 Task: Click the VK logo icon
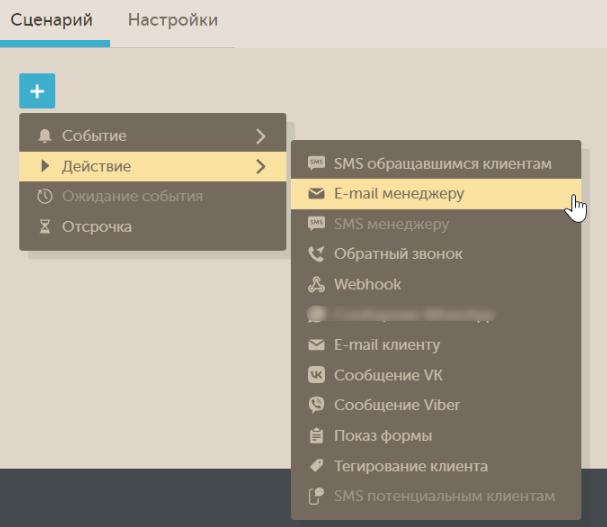point(316,375)
